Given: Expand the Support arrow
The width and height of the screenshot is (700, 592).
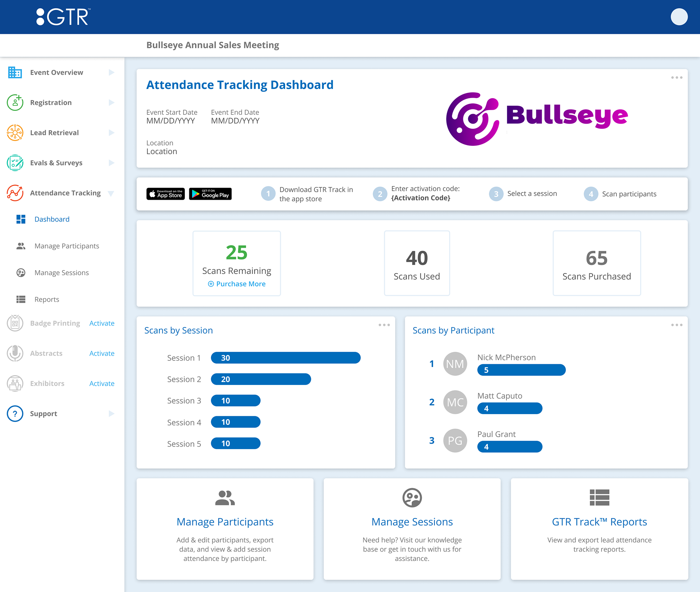Looking at the screenshot, I should pos(112,414).
